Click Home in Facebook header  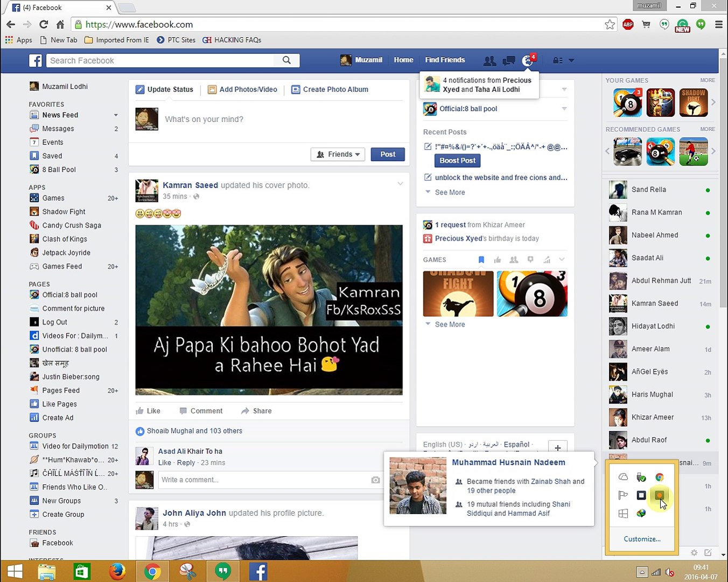tap(403, 60)
